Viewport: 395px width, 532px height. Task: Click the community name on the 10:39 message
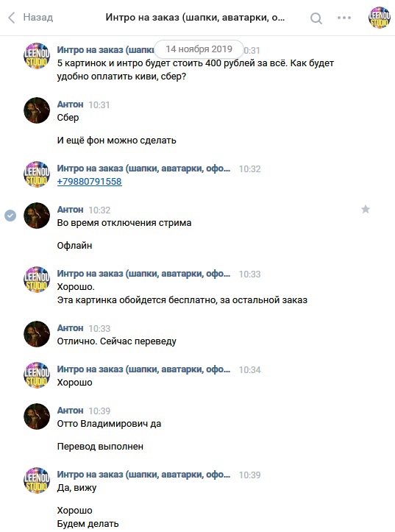click(x=143, y=475)
